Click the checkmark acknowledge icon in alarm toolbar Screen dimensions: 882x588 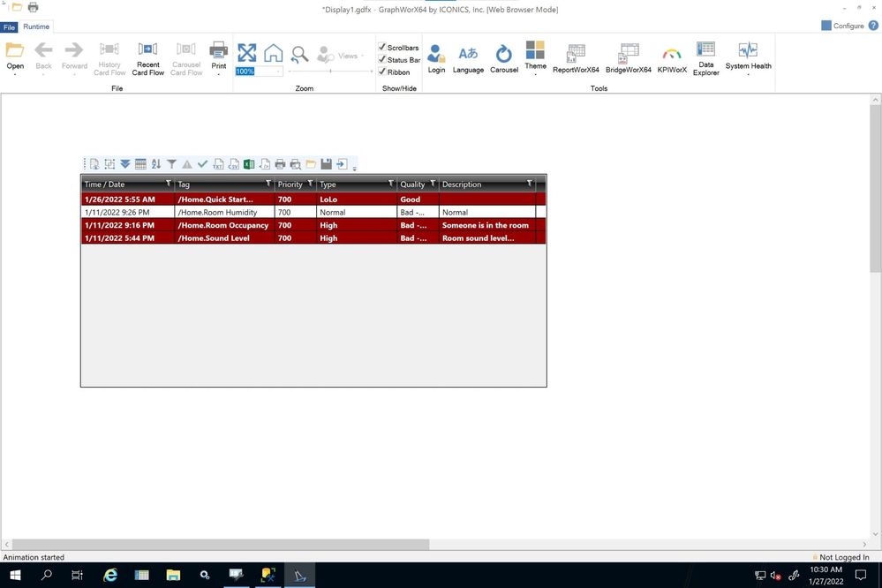click(202, 164)
